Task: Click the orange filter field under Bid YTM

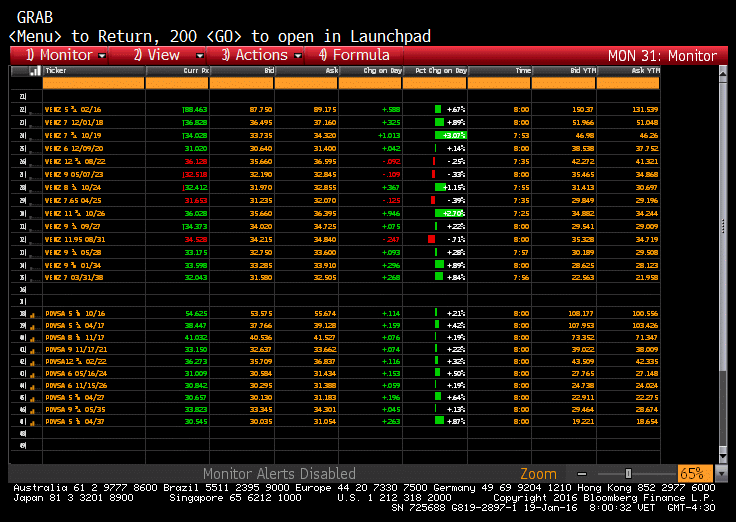Action: click(x=564, y=83)
